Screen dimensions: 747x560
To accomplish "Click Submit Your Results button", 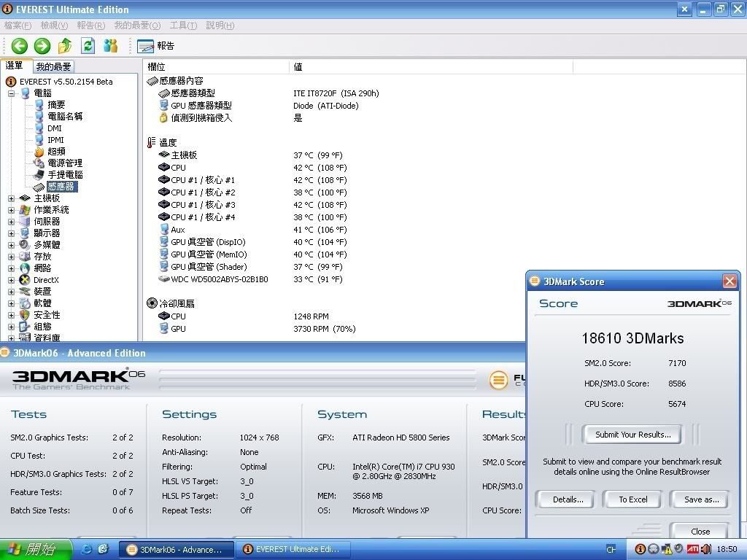I will point(632,435).
